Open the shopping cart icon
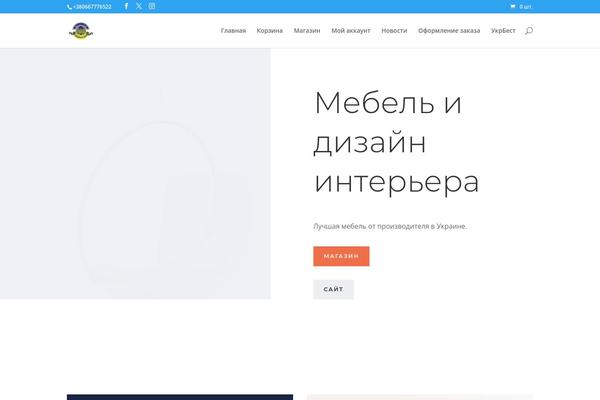 click(x=513, y=7)
